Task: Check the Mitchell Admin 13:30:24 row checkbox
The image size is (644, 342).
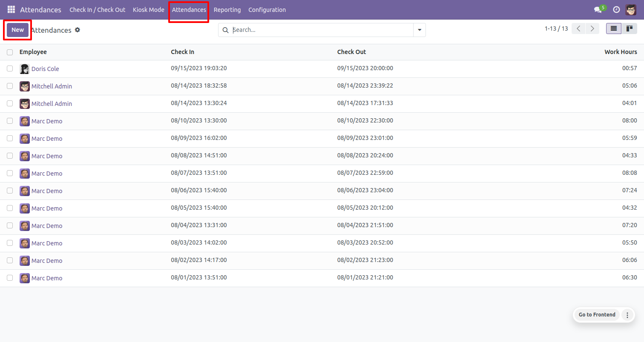Action: click(10, 103)
